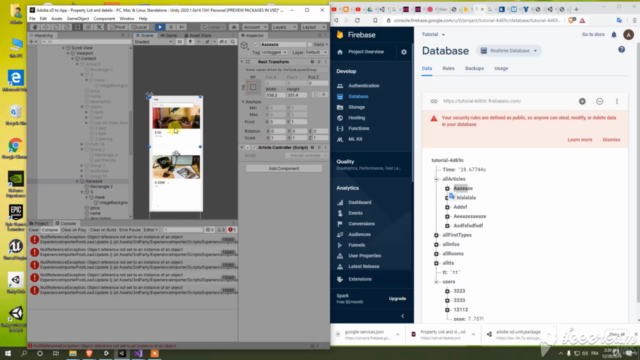Open Firebase Project Overview

click(366, 52)
